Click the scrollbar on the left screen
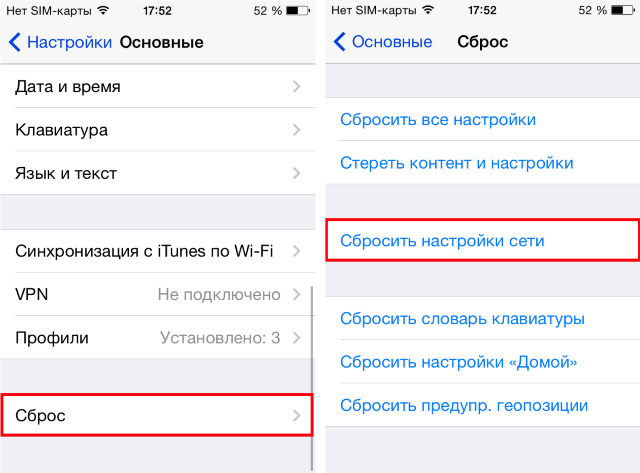Viewport: 640px width, 473px height. [x=312, y=379]
